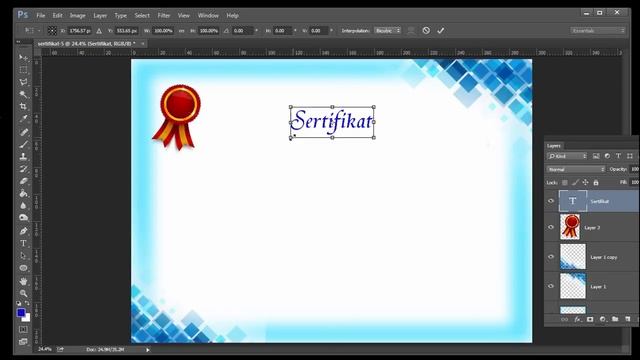Click the reference point locator grid

[x=52, y=31]
